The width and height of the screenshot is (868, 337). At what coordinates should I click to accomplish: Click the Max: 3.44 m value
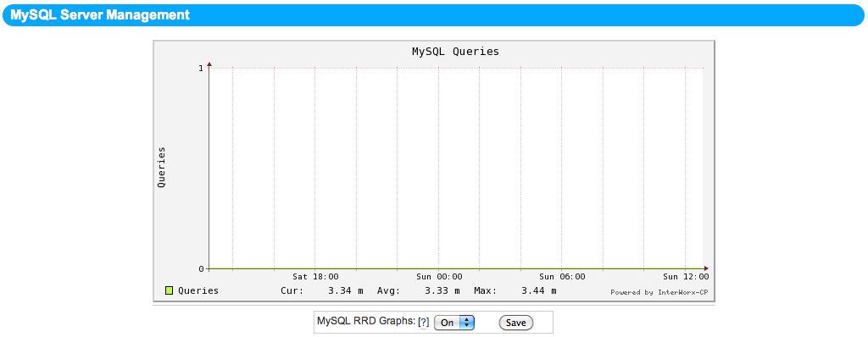tap(515, 290)
